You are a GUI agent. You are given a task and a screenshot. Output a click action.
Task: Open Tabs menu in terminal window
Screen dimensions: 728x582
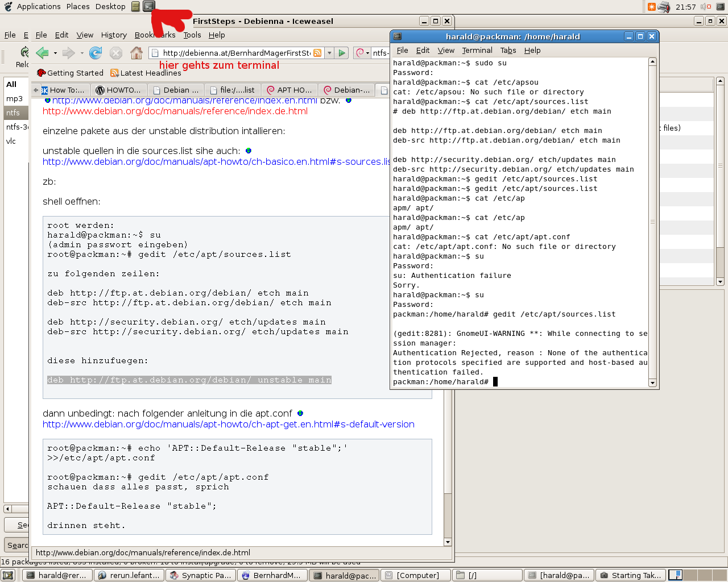pyautogui.click(x=508, y=50)
